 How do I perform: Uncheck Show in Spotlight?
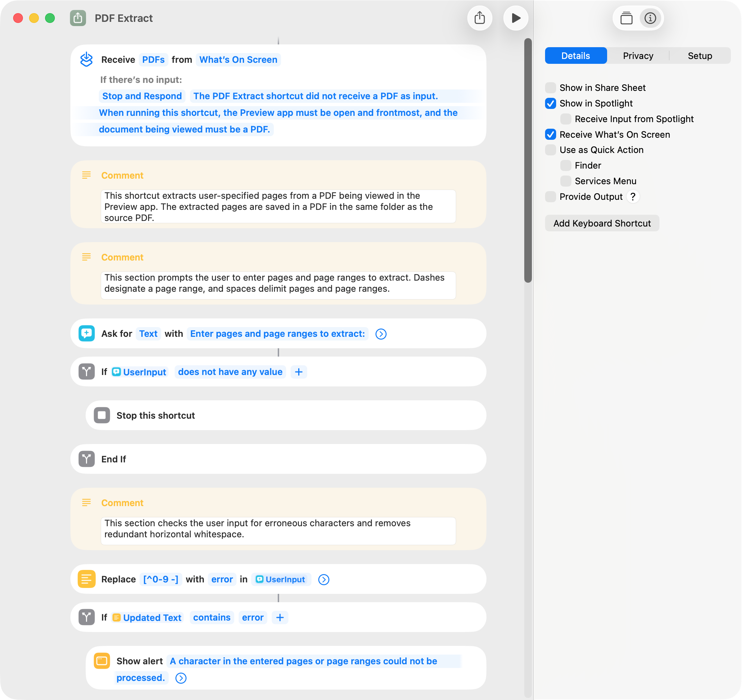pos(551,103)
